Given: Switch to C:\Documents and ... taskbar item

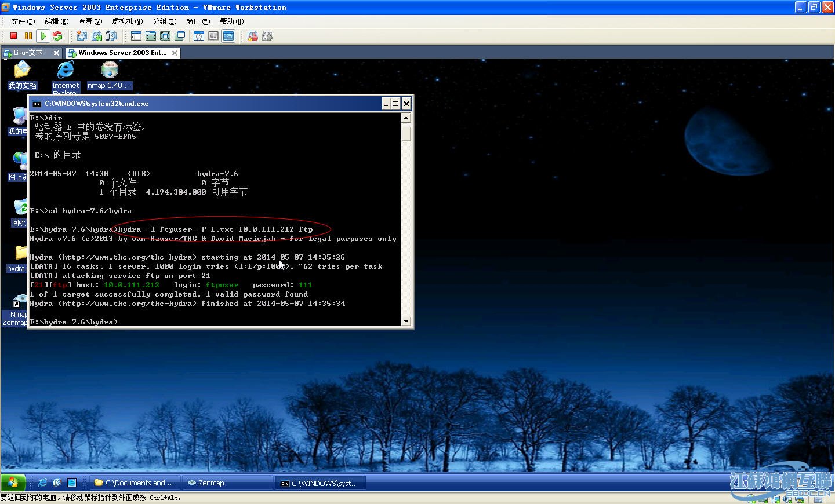Looking at the screenshot, I should [x=136, y=483].
